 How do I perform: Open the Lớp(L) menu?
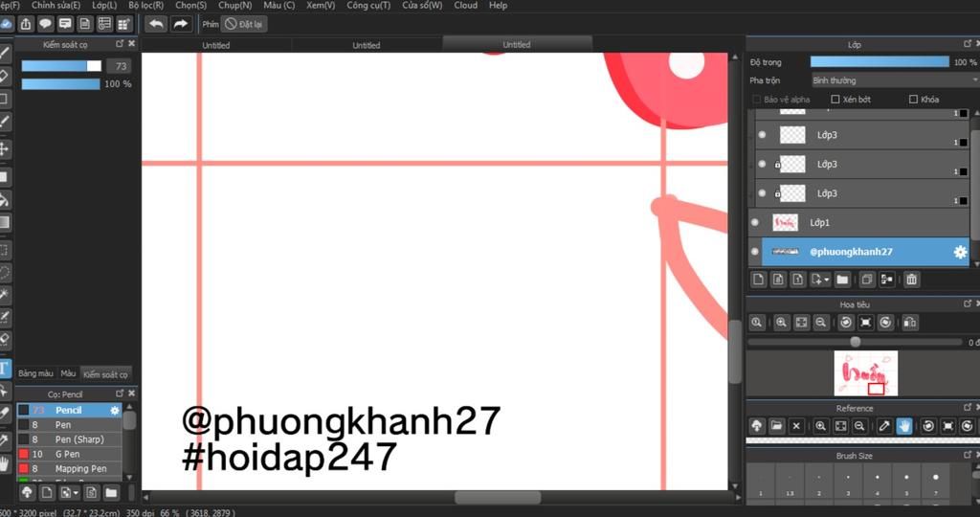pyautogui.click(x=104, y=5)
